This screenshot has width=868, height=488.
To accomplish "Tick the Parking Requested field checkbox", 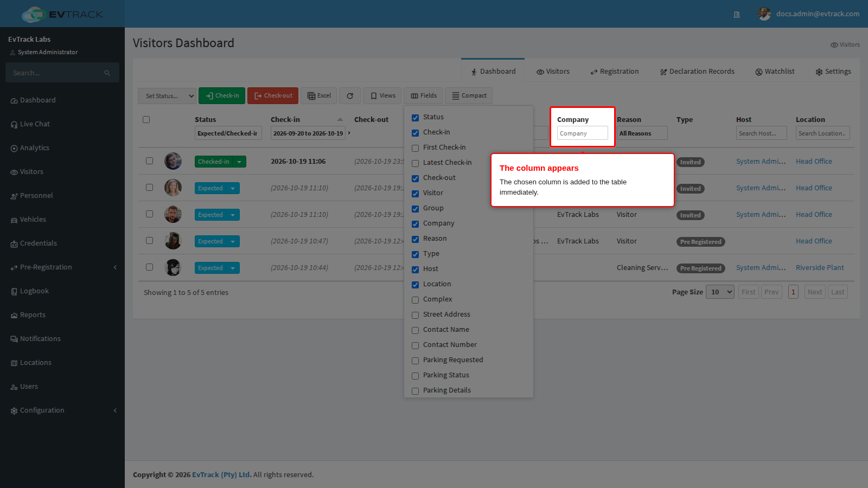I will [x=415, y=361].
